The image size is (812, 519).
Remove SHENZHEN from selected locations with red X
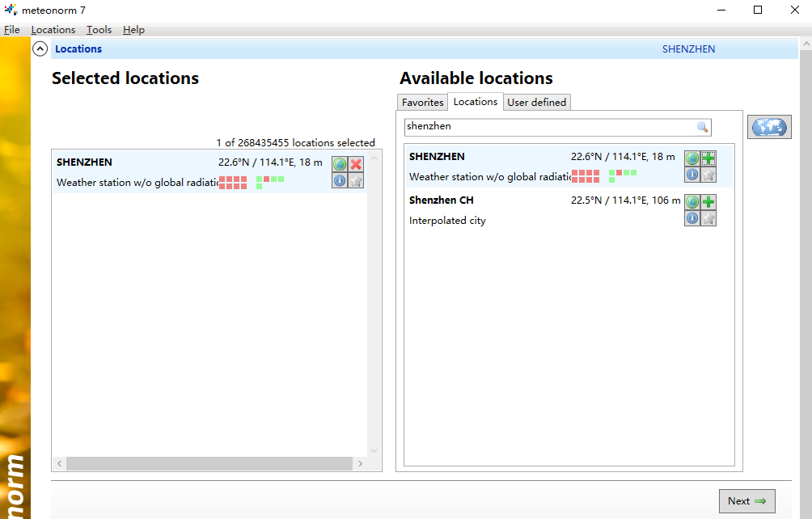[x=356, y=164]
